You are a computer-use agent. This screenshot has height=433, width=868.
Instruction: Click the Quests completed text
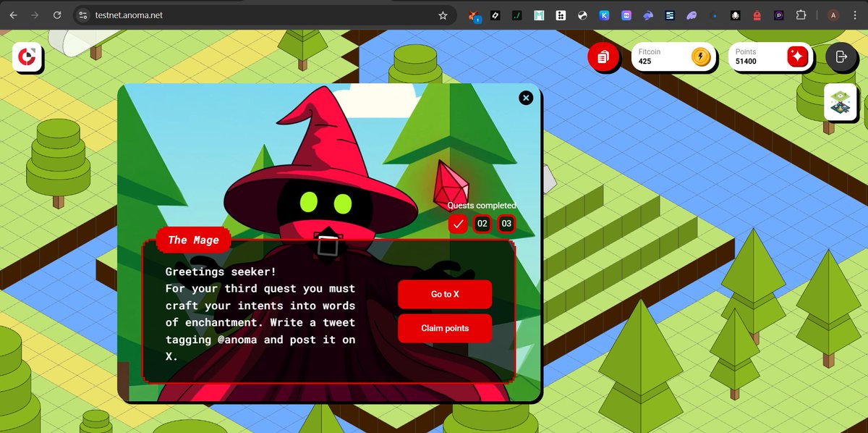(482, 206)
